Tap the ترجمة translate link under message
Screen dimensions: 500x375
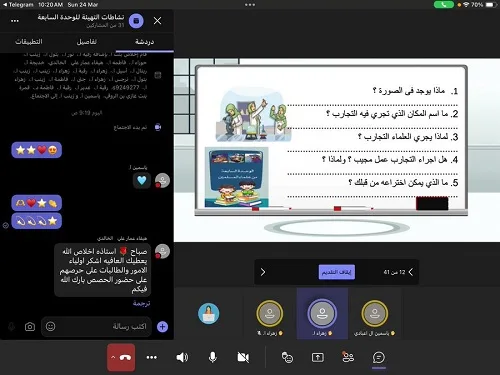(141, 303)
